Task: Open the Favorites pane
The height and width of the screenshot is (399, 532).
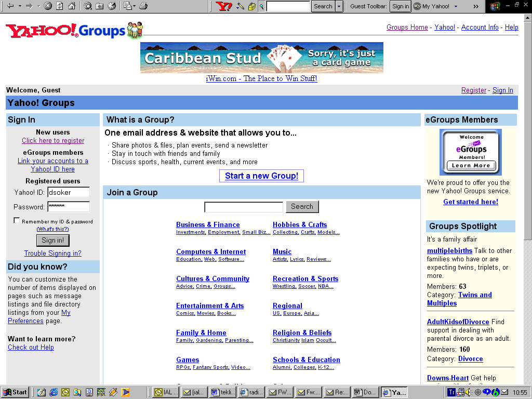Action: 100,6
